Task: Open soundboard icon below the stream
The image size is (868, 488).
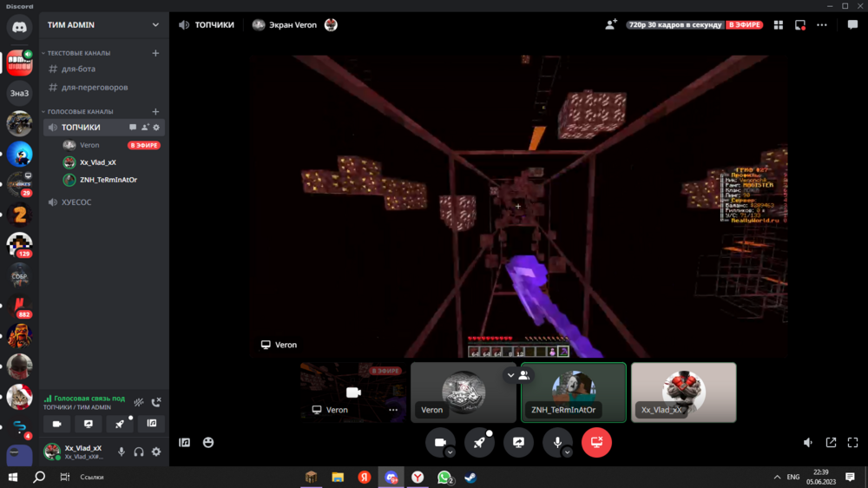Action: pyautogui.click(x=184, y=442)
